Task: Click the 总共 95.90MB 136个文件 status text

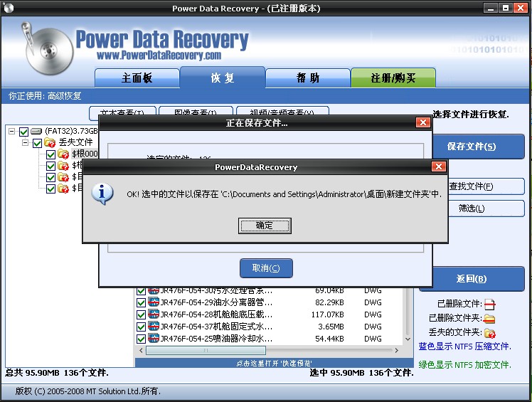Action: [57, 373]
